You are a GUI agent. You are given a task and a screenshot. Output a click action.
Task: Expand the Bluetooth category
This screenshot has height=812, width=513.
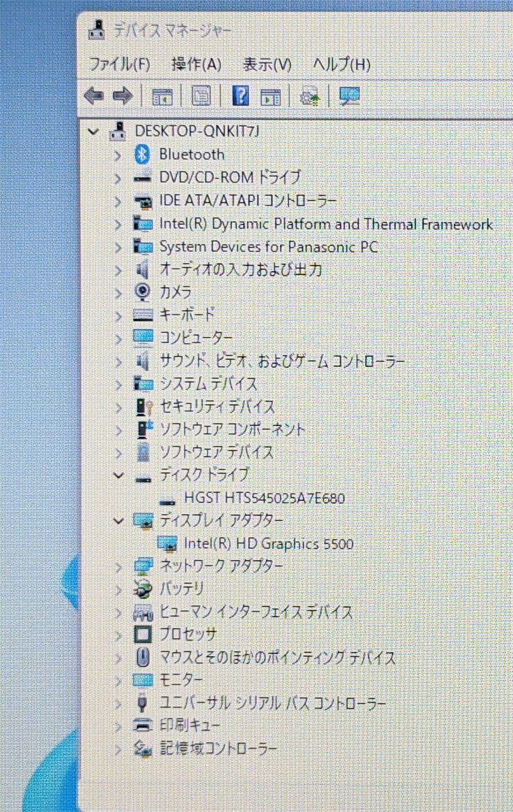[x=117, y=155]
